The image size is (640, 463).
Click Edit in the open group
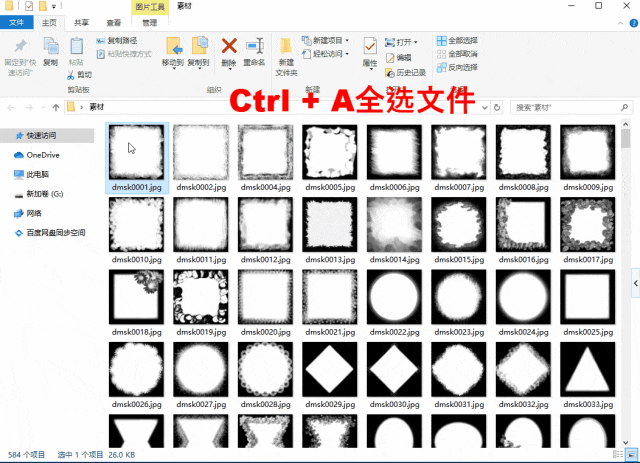tap(398, 58)
